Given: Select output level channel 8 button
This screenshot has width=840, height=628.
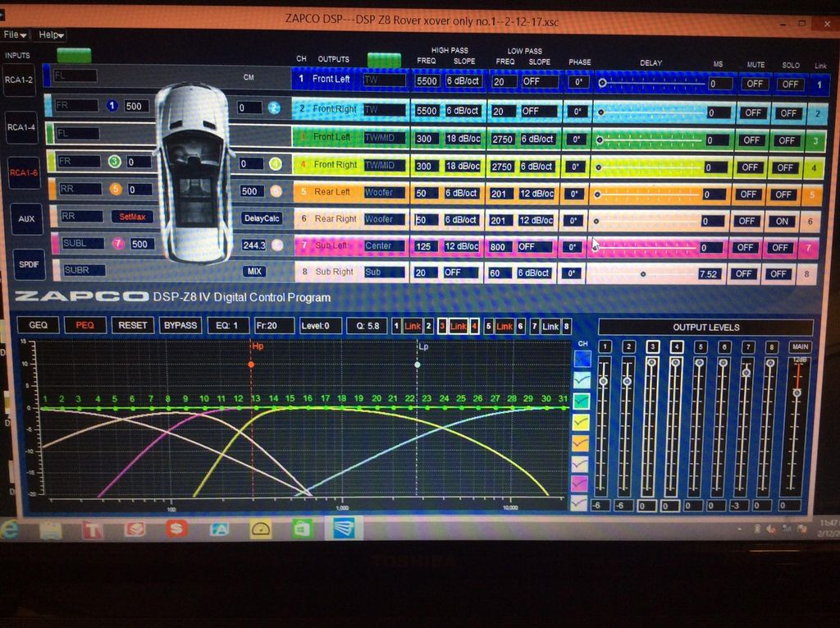Looking at the screenshot, I should [771, 347].
